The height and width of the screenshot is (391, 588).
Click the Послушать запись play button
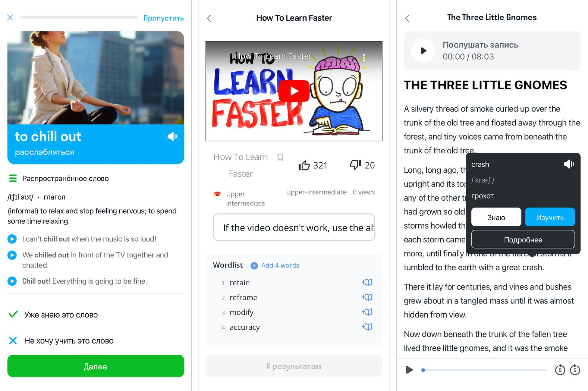(422, 50)
